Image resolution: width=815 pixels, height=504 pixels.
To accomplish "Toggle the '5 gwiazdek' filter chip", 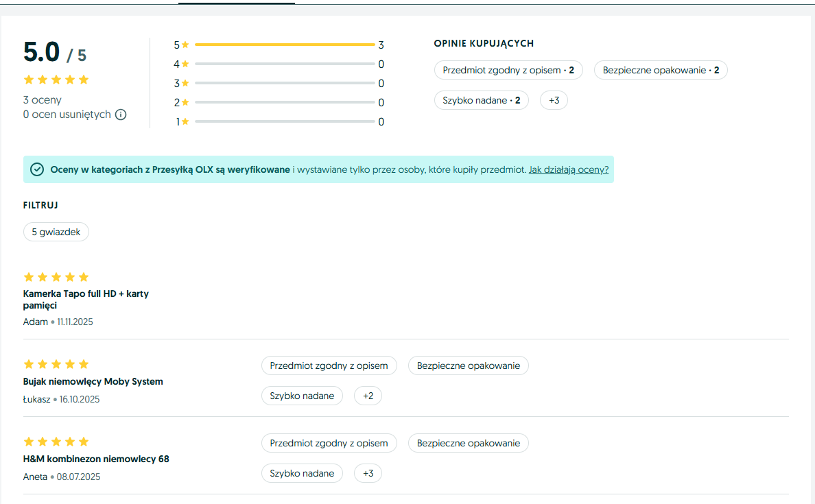I will [x=56, y=232].
